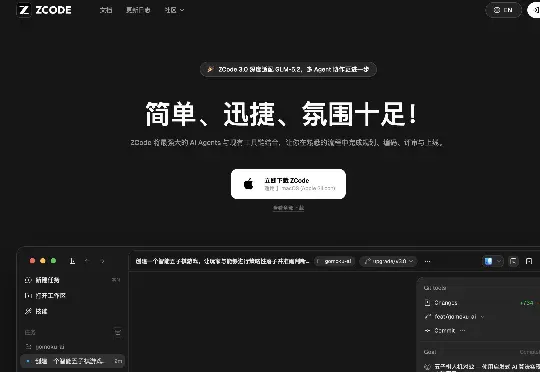Click the rightmost panel icon in app toolbar
Image resolution: width=540 pixels, height=372 pixels.
point(529,261)
